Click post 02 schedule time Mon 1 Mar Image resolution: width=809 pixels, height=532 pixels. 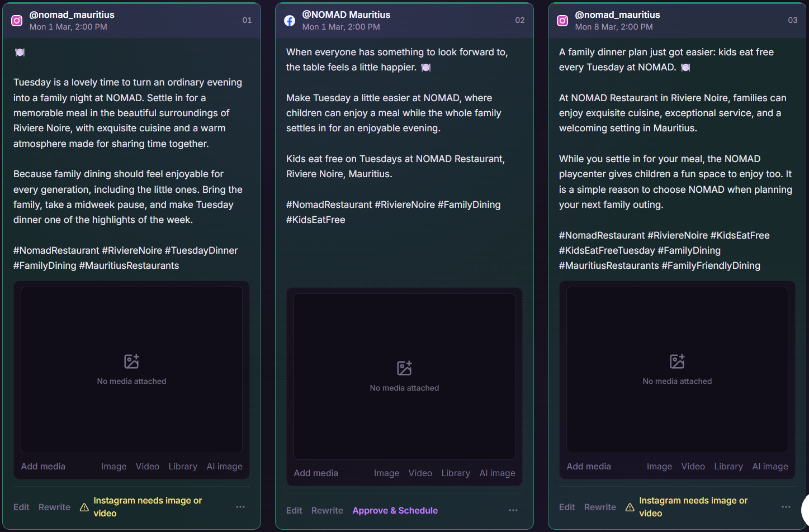tap(341, 27)
